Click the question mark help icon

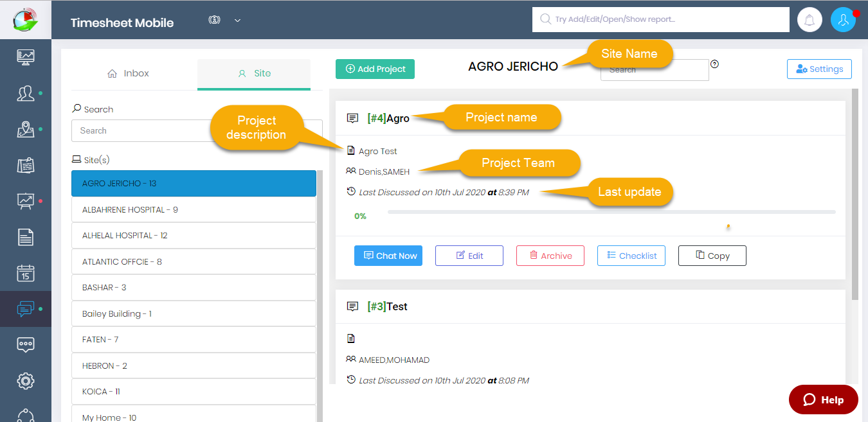tap(714, 64)
